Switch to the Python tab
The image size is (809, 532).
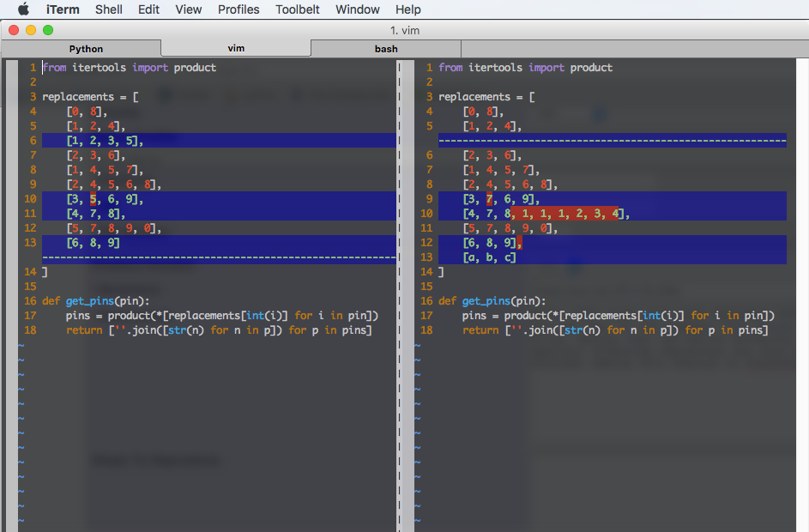pos(86,49)
